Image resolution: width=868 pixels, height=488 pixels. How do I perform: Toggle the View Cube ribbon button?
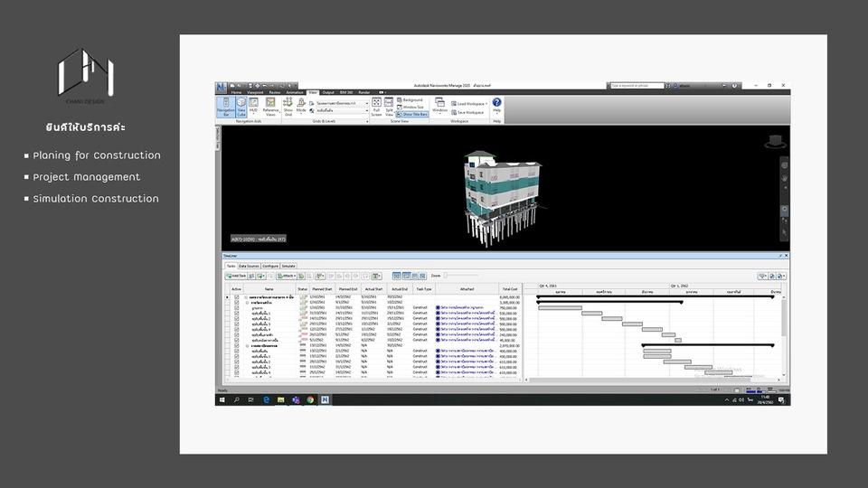tap(241, 107)
